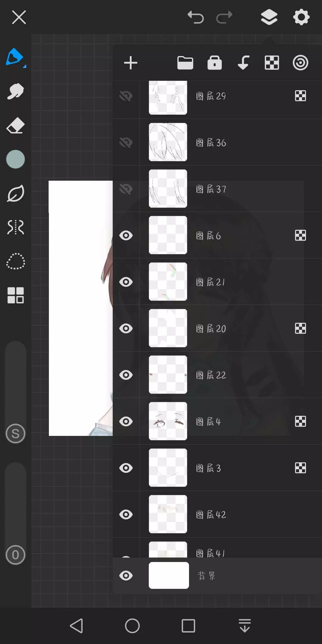322x644 pixels.
Task: Open the current color swatch circle
Action: [x=16, y=159]
